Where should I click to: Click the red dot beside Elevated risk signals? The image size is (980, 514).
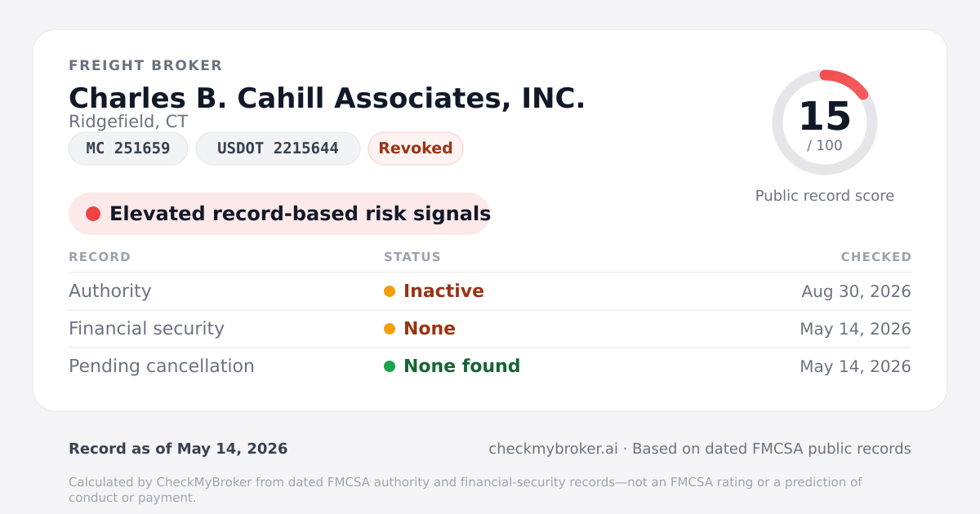click(x=93, y=214)
